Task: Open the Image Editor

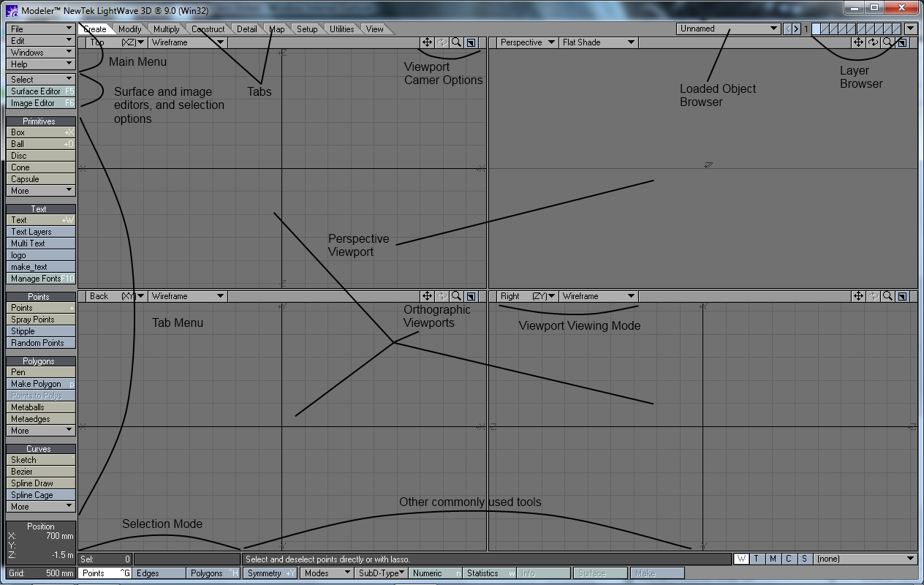Action: [x=41, y=103]
